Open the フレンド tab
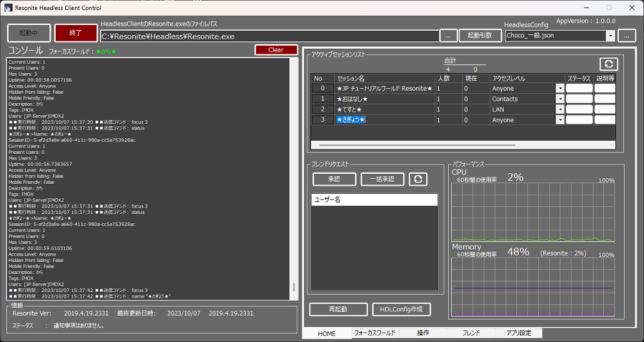The width and height of the screenshot is (644, 342). tap(471, 333)
